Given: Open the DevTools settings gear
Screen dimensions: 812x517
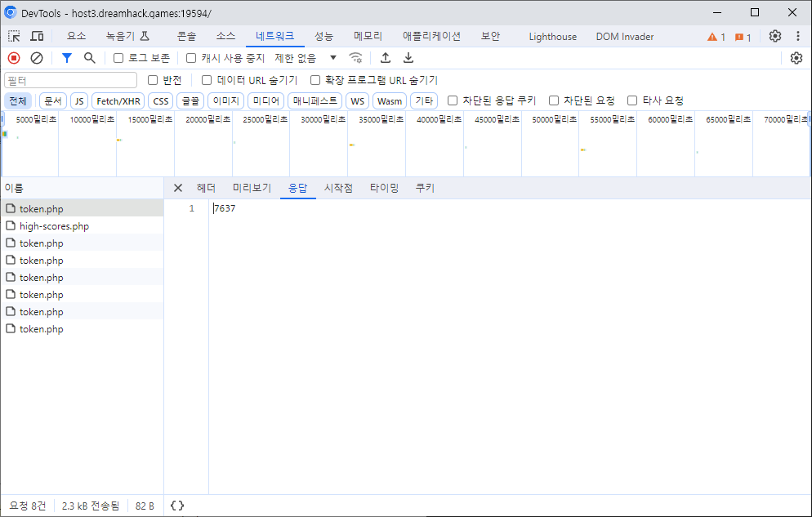Looking at the screenshot, I should pyautogui.click(x=775, y=37).
